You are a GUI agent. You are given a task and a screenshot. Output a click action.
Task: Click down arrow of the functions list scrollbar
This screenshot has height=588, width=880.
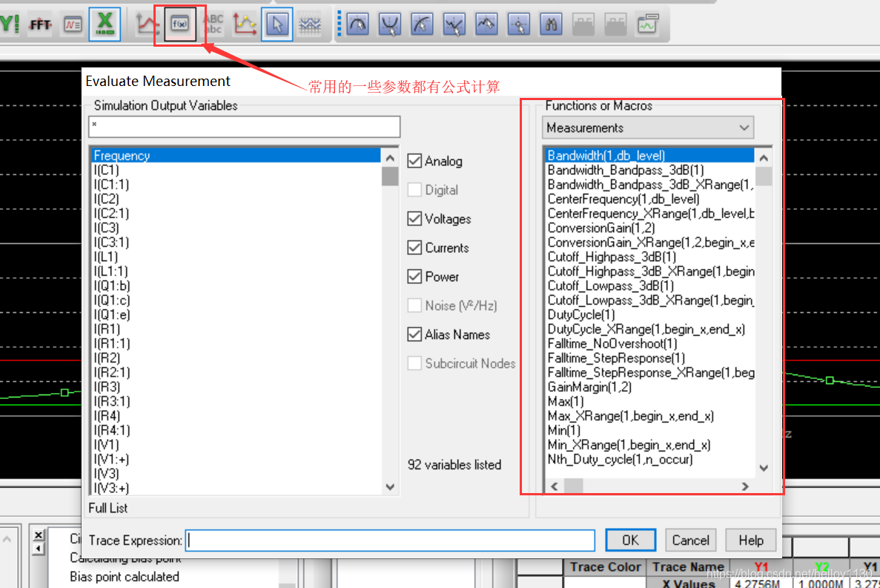pyautogui.click(x=764, y=467)
